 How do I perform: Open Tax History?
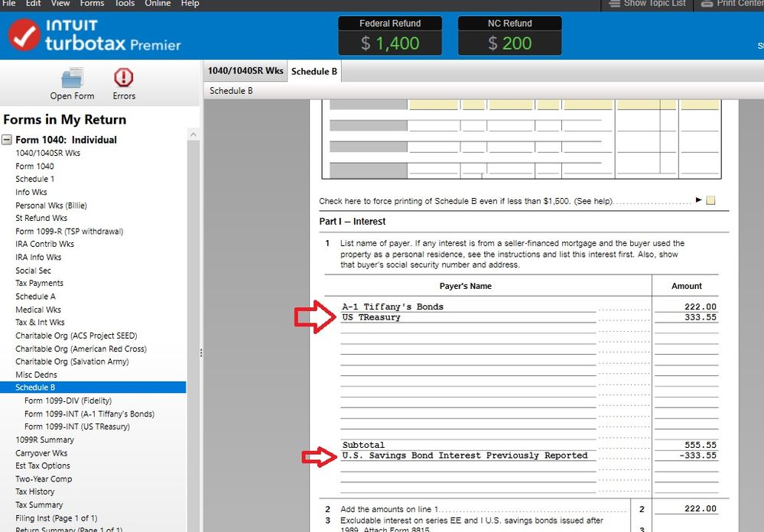(35, 491)
